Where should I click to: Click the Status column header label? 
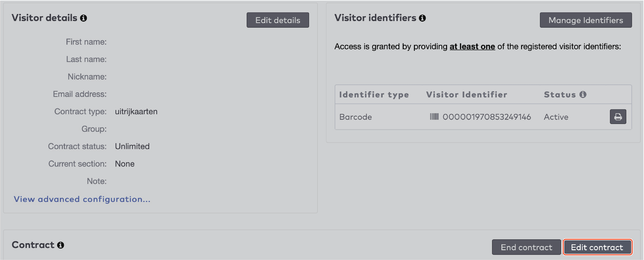click(559, 94)
